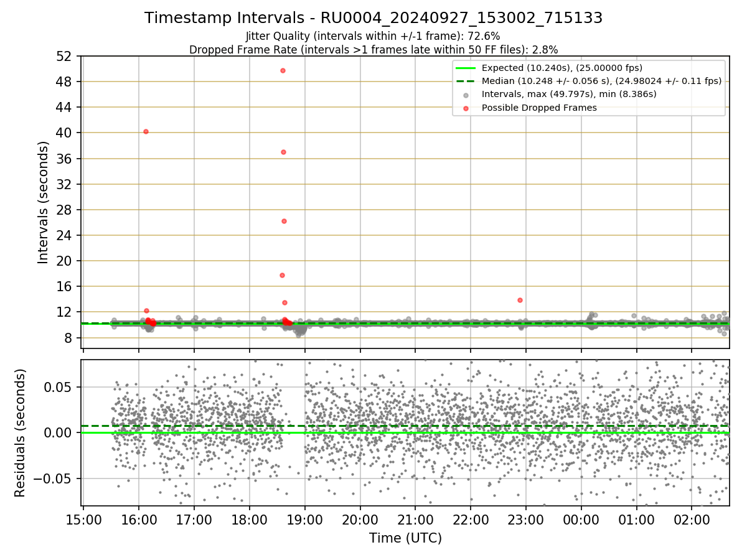Image resolution: width=747 pixels, height=560 pixels.
Task: Click the 00:00 x-axis tick label
Action: [x=581, y=518]
